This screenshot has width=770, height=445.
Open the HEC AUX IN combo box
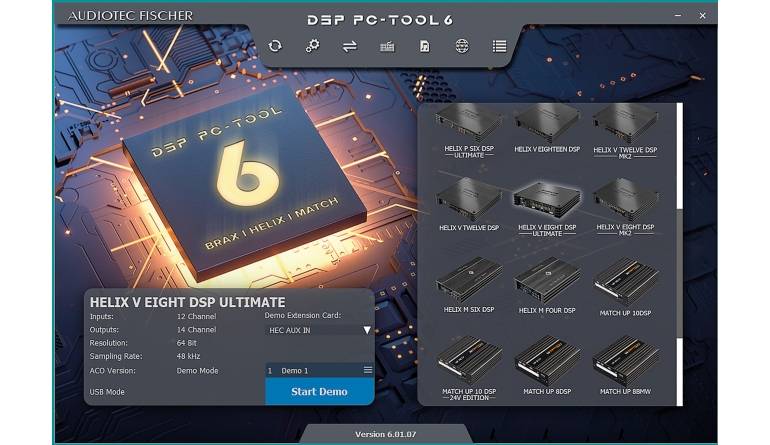pyautogui.click(x=315, y=330)
